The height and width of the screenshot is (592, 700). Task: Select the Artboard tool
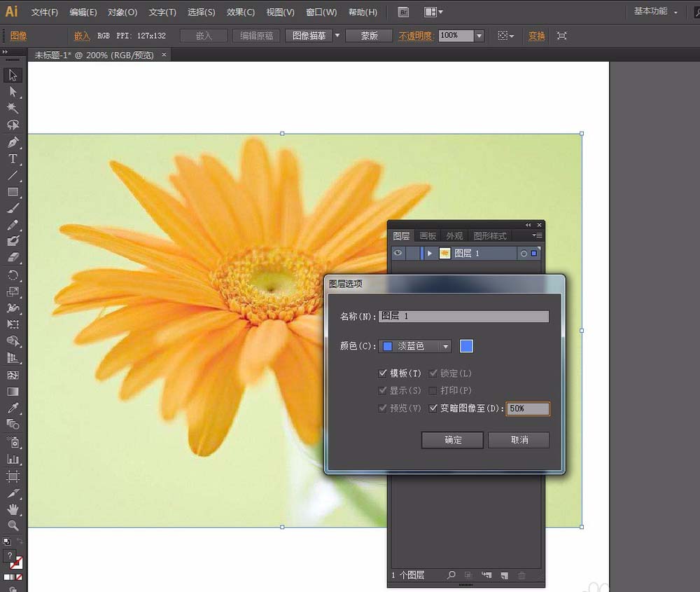pyautogui.click(x=13, y=476)
